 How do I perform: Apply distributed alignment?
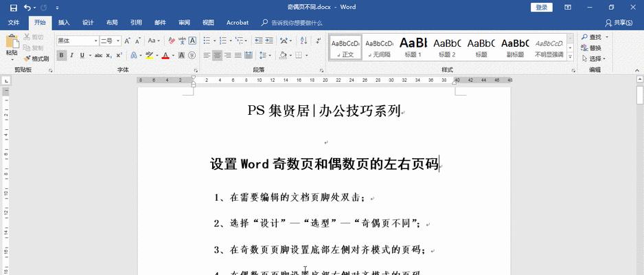pyautogui.click(x=248, y=55)
